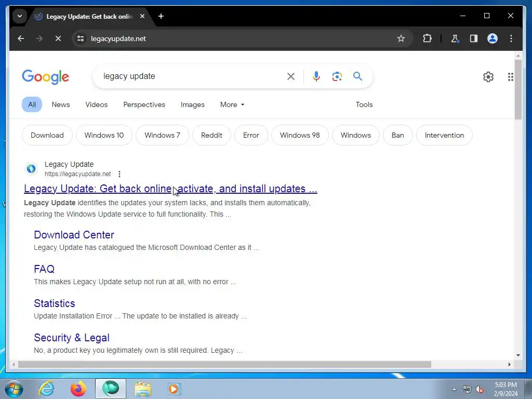
Task: Search by image with Lens
Action: tap(337, 76)
